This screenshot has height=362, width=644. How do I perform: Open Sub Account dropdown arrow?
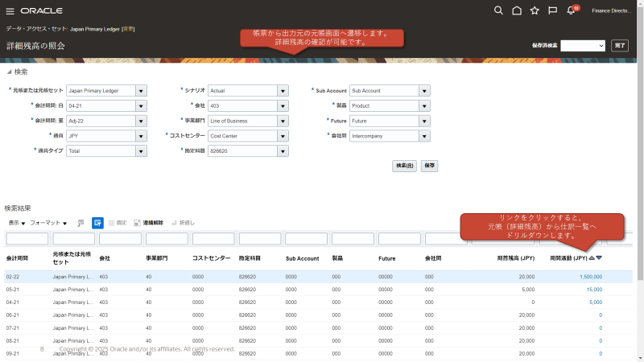[424, 91]
